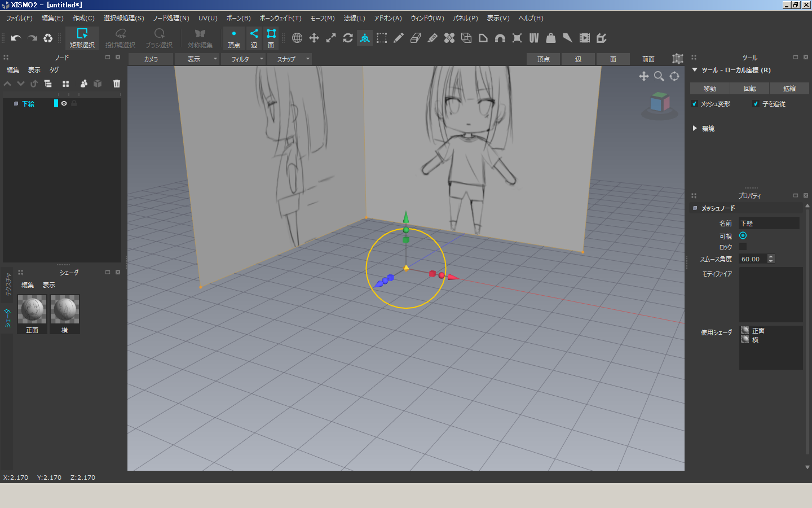Click the magnet arch tool icon
Screen dimensions: 812x508
point(500,38)
